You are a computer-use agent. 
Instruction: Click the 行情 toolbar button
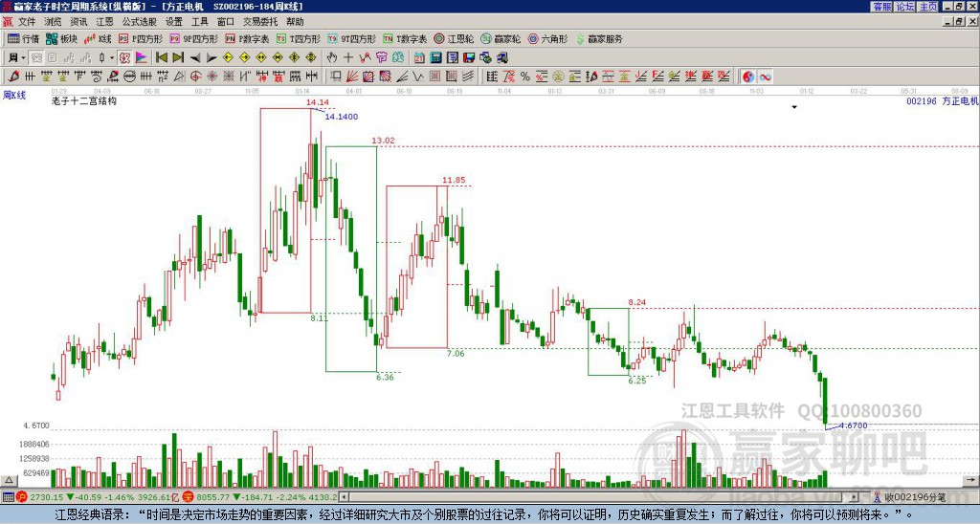tap(24, 38)
